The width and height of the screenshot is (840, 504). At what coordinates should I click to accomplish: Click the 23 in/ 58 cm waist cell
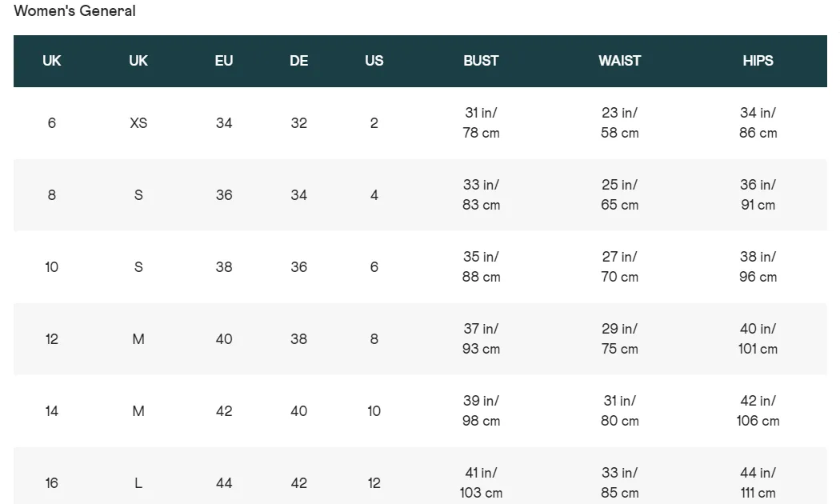[619, 122]
